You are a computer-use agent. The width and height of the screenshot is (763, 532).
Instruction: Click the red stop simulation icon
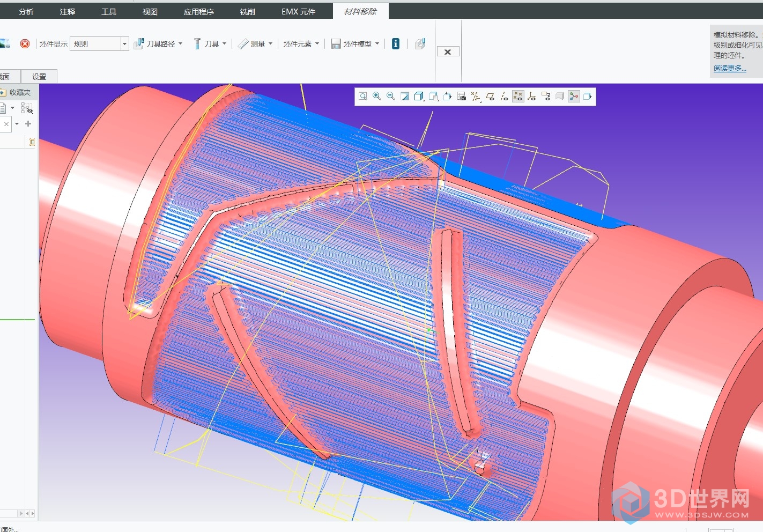(x=25, y=43)
